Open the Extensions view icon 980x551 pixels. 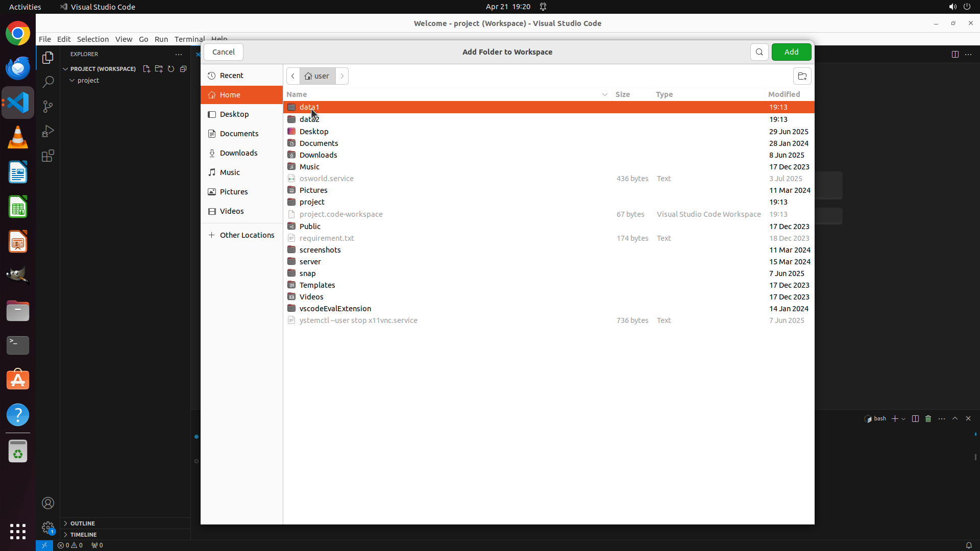[48, 156]
